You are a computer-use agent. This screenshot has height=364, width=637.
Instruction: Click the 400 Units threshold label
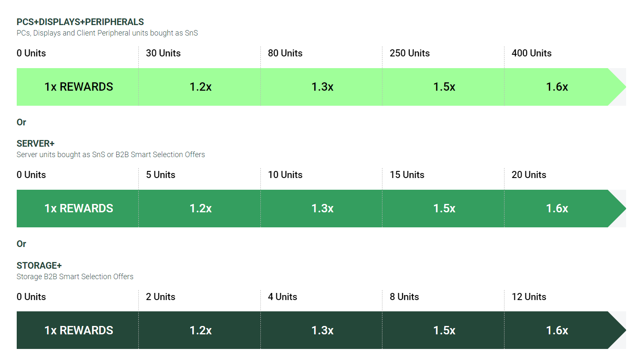[x=531, y=53]
